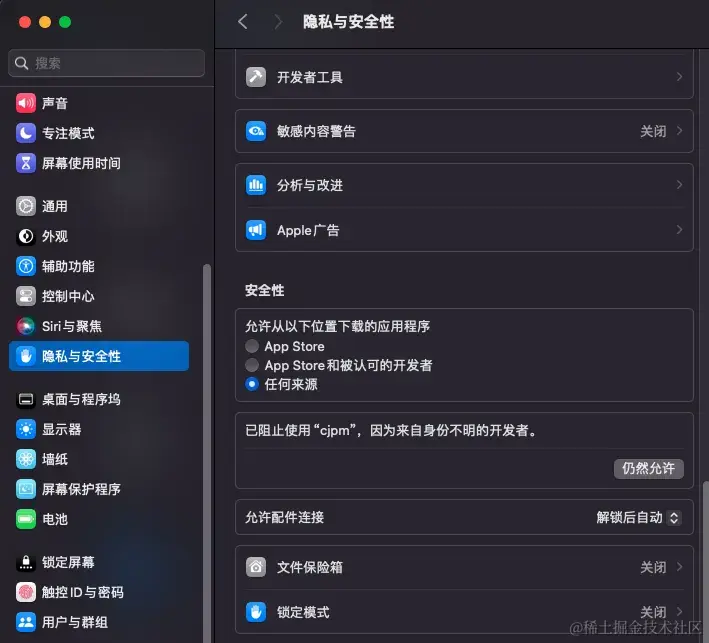
Task: Click the search field (搜索)
Action: [x=107, y=63]
